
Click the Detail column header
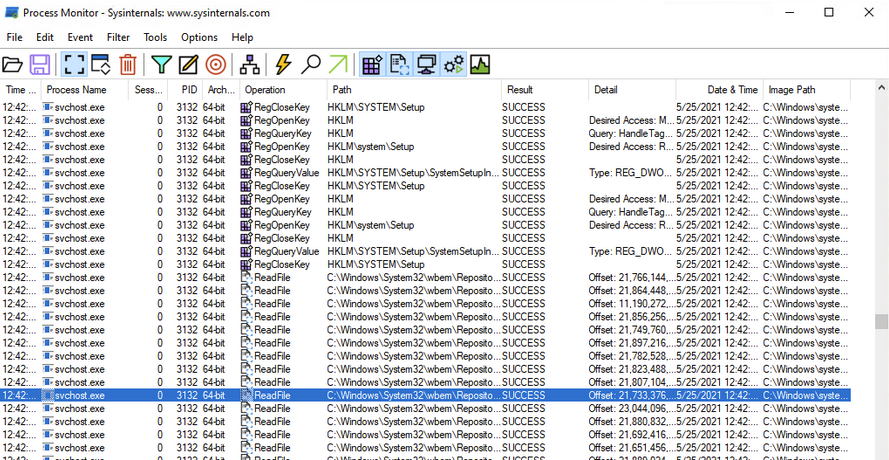point(632,90)
